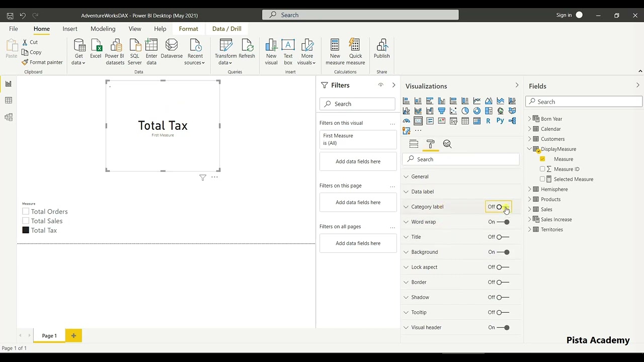Image resolution: width=644 pixels, height=362 pixels.
Task: Click the Publish ribbon button
Action: [382, 49]
